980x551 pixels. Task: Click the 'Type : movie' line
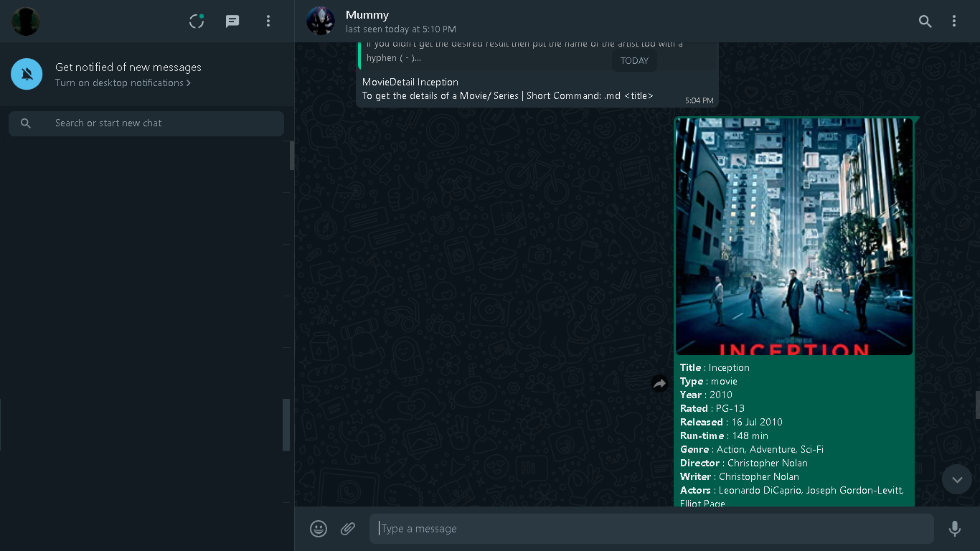coord(709,381)
